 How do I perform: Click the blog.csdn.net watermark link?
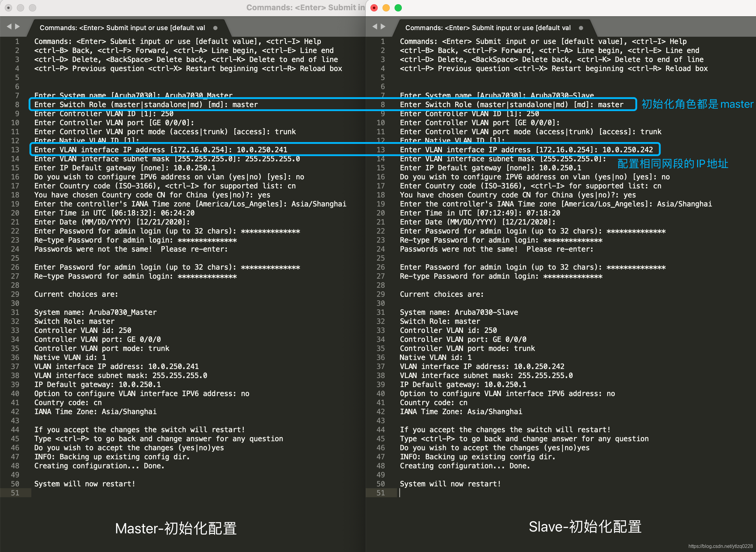[720, 546]
